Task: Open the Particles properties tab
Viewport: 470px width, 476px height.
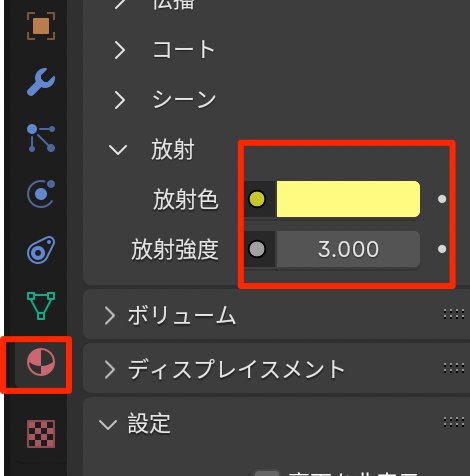Action: tap(41, 138)
